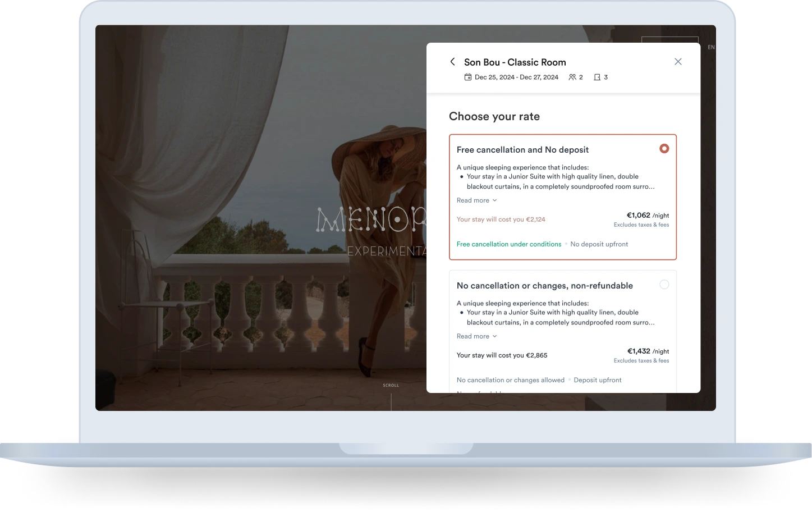This screenshot has width=812, height=512.
Task: Click the Dec 25, 2024 - Dec 27, 2024 dates
Action: click(x=516, y=77)
